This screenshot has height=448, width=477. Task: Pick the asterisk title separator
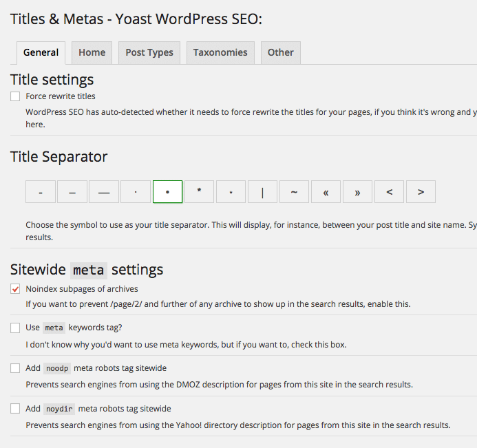[199, 191]
